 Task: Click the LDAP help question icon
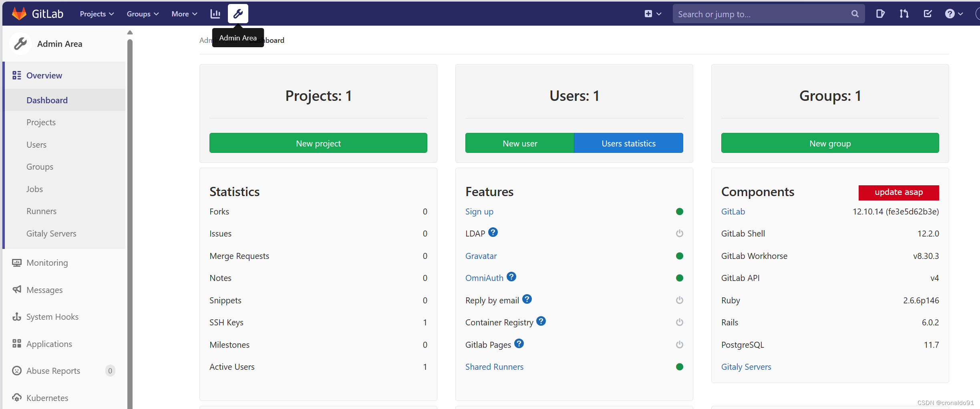click(x=493, y=232)
